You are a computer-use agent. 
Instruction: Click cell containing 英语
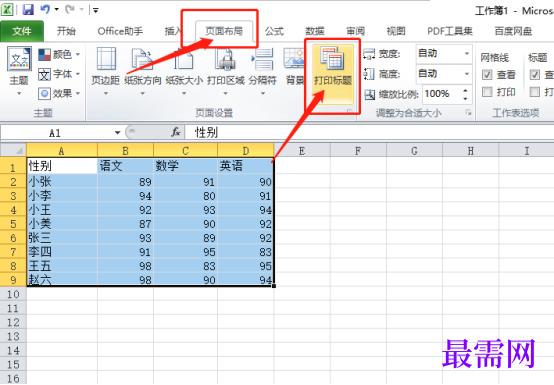click(x=246, y=166)
